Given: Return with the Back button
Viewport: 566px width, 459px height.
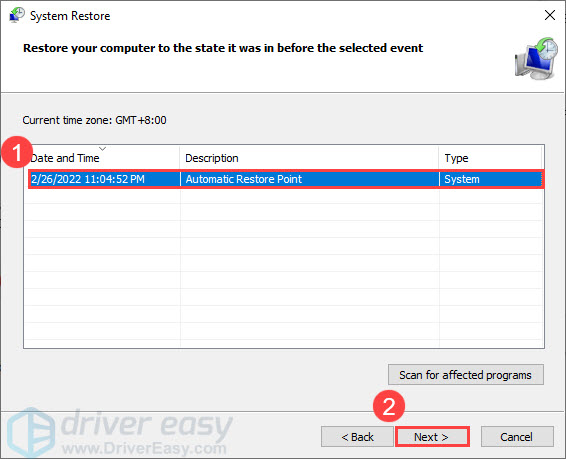Looking at the screenshot, I should coord(357,437).
